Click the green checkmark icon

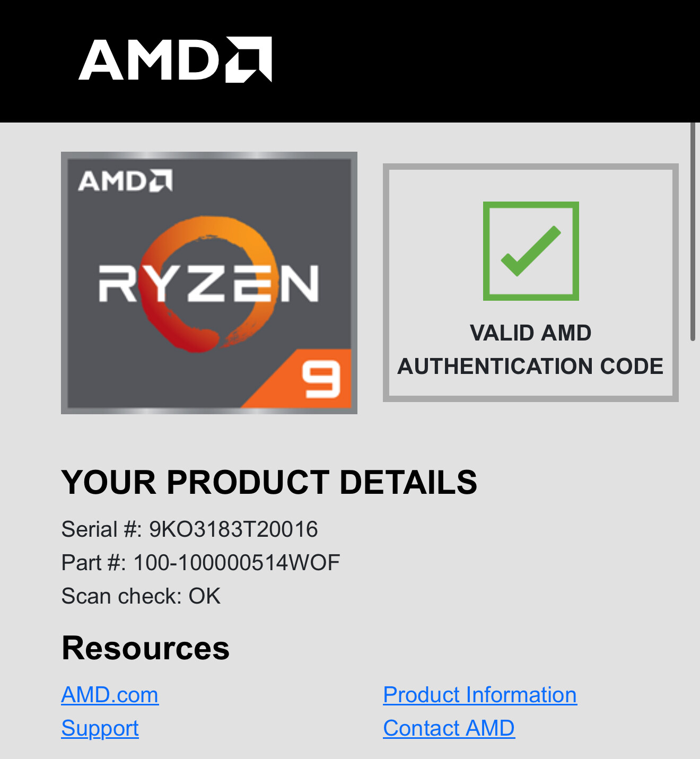click(531, 251)
